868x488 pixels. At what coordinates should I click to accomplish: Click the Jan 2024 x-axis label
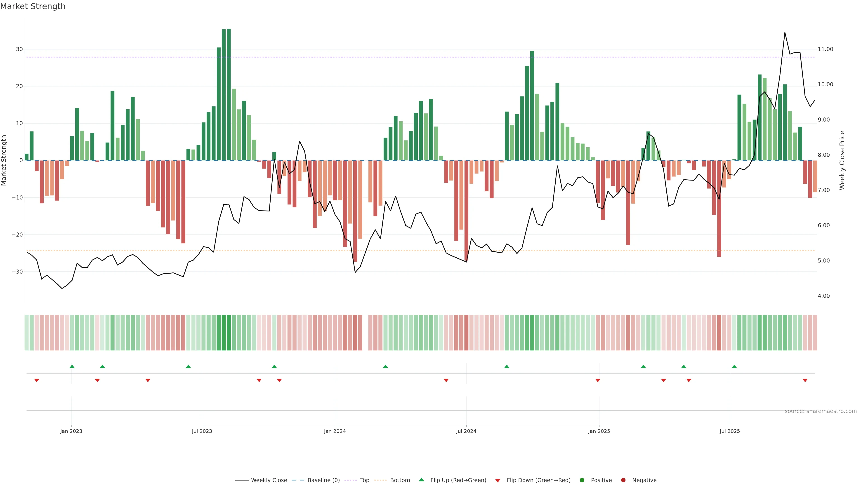335,431
